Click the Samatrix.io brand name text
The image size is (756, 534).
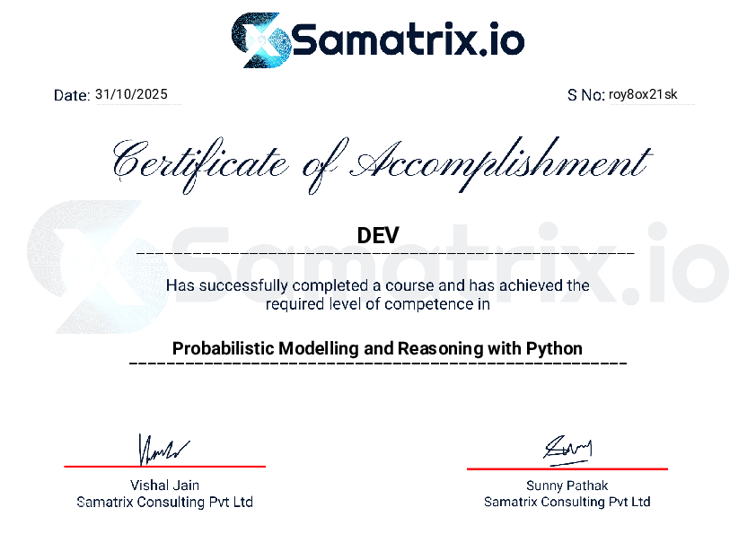point(408,39)
